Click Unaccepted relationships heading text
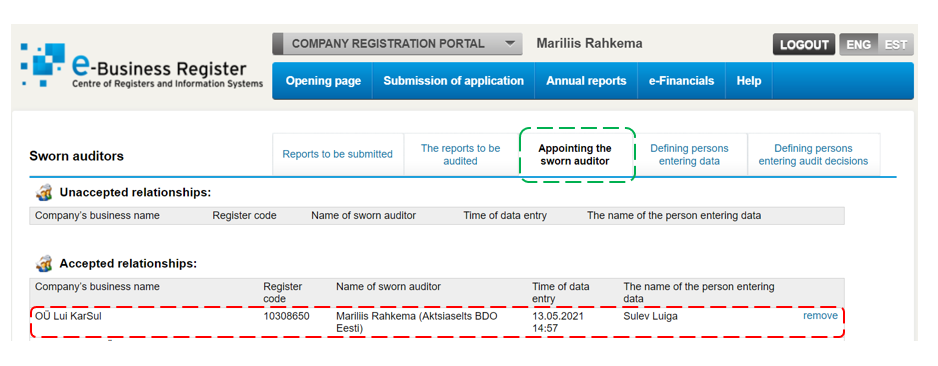This screenshot has height=366, width=938. coord(135,193)
